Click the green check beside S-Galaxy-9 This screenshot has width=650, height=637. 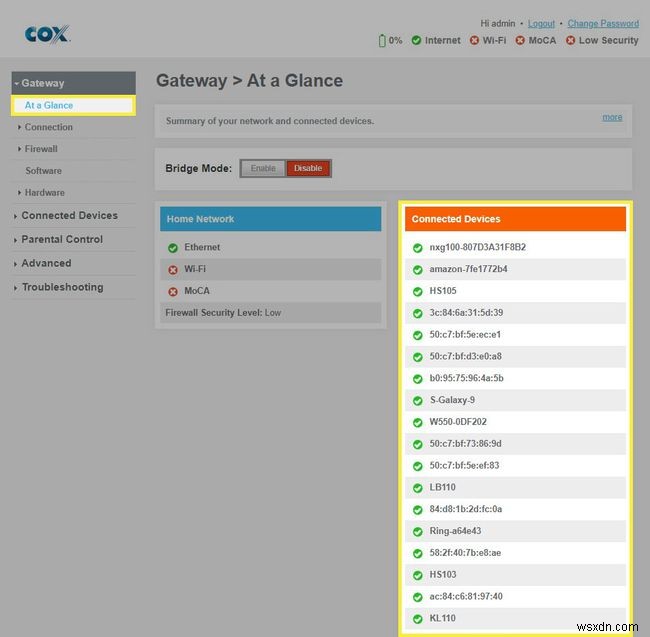(417, 401)
